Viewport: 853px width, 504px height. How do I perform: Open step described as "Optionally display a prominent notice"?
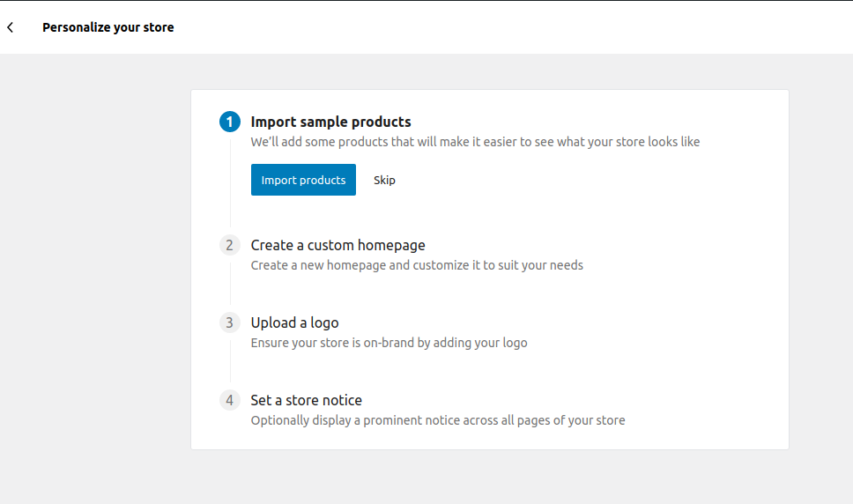coord(438,421)
